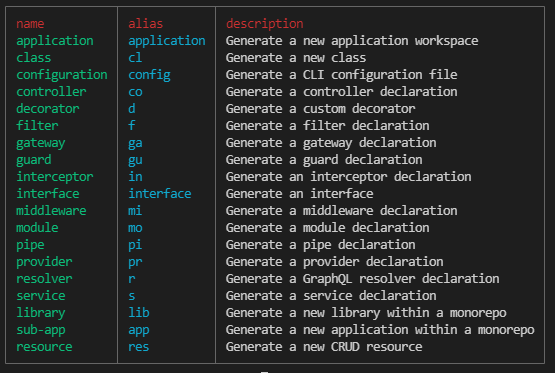Click 'Generate a service declaration' description
Image resolution: width=555 pixels, height=373 pixels.
click(x=331, y=295)
